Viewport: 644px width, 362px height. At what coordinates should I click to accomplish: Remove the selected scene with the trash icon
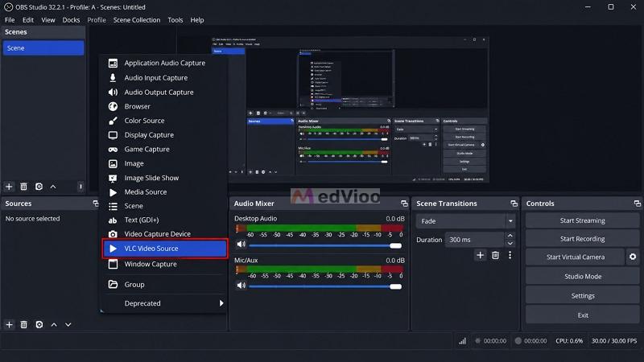(24, 187)
